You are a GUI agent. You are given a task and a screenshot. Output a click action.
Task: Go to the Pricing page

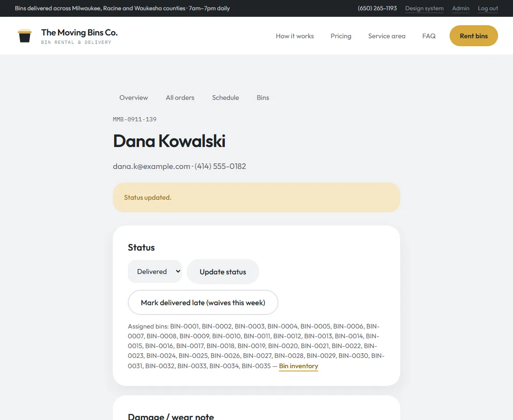[x=341, y=36]
